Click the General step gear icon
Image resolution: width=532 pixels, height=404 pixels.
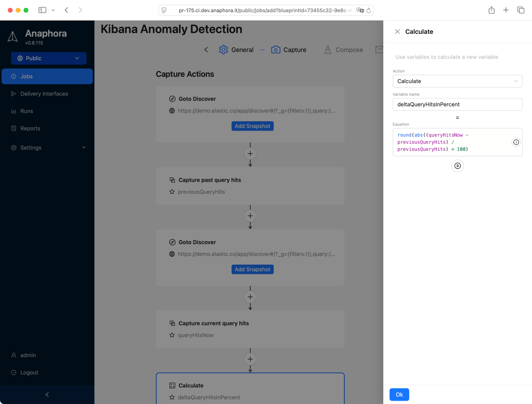coord(223,50)
